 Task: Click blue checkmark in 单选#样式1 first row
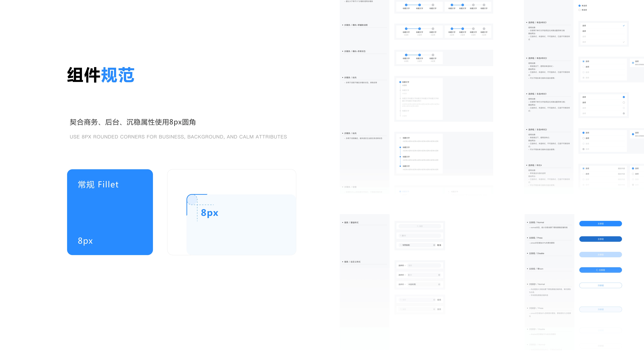[x=624, y=26]
